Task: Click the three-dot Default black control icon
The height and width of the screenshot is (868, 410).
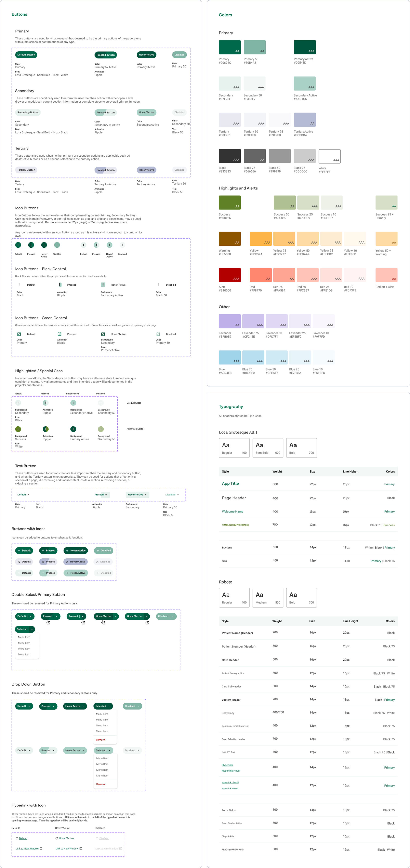Action: (x=19, y=285)
